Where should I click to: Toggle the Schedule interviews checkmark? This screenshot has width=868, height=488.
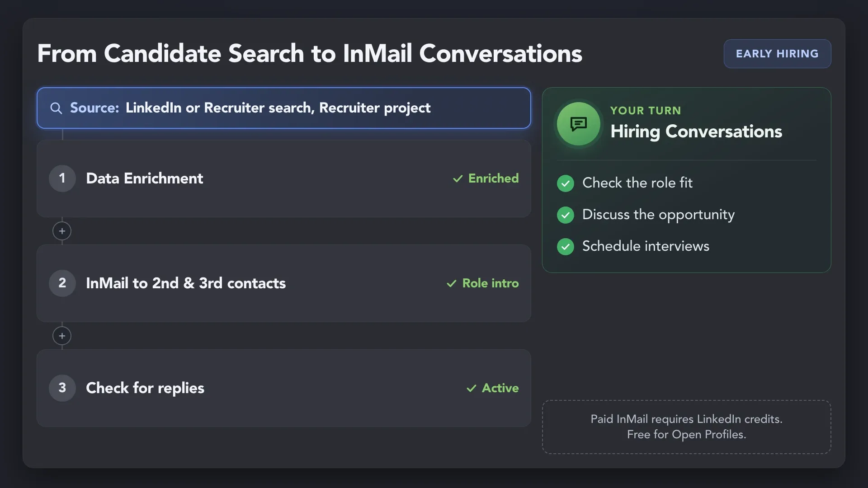pos(566,247)
